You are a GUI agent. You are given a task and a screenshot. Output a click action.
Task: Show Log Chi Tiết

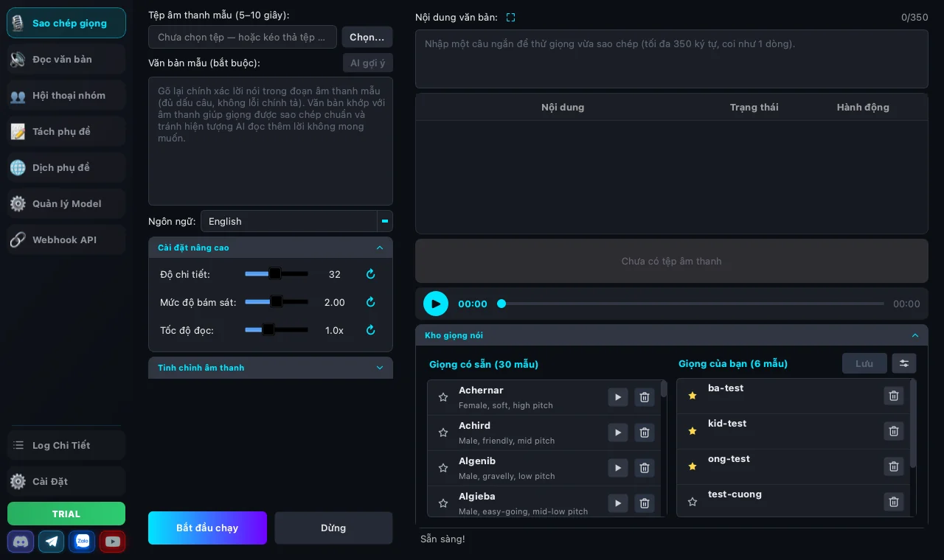pos(66,445)
